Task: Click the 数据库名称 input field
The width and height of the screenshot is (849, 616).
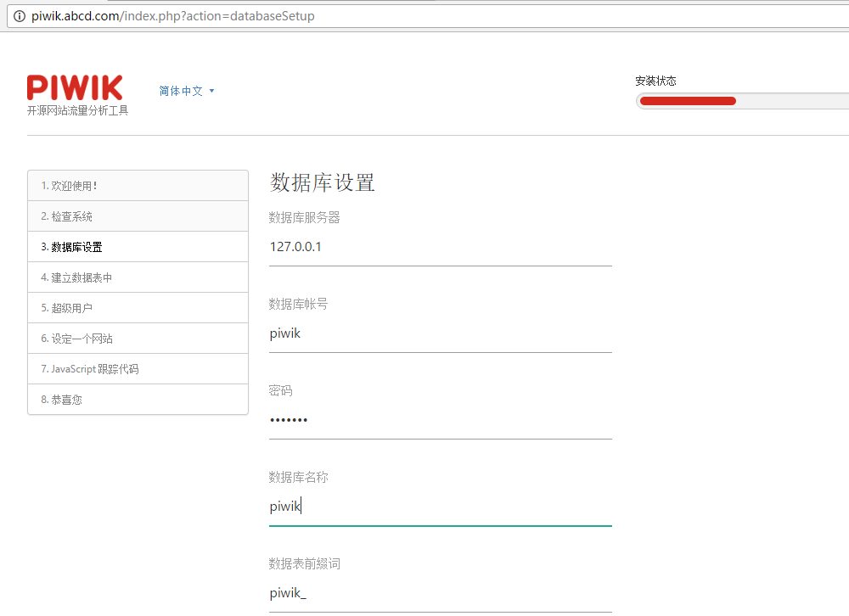Action: [440, 507]
